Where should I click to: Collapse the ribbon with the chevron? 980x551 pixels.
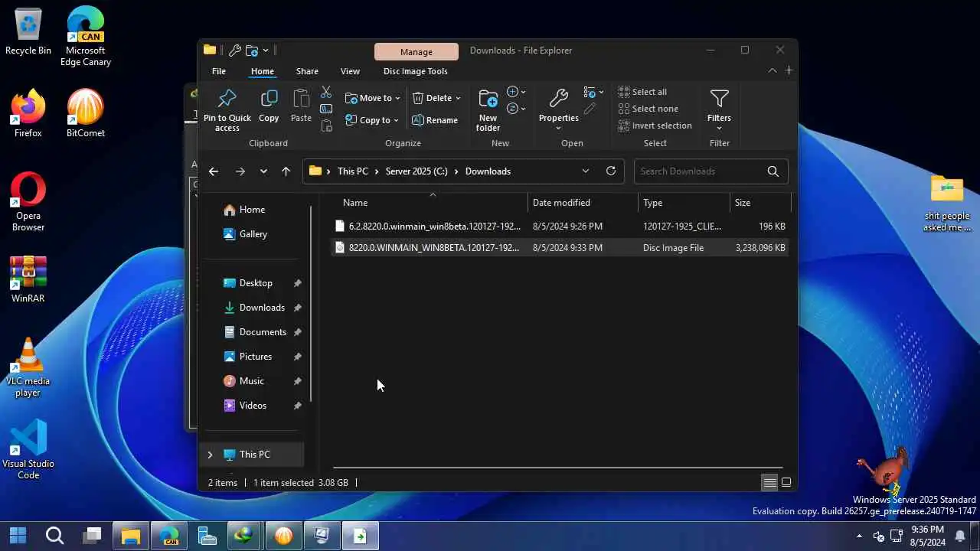pyautogui.click(x=772, y=70)
